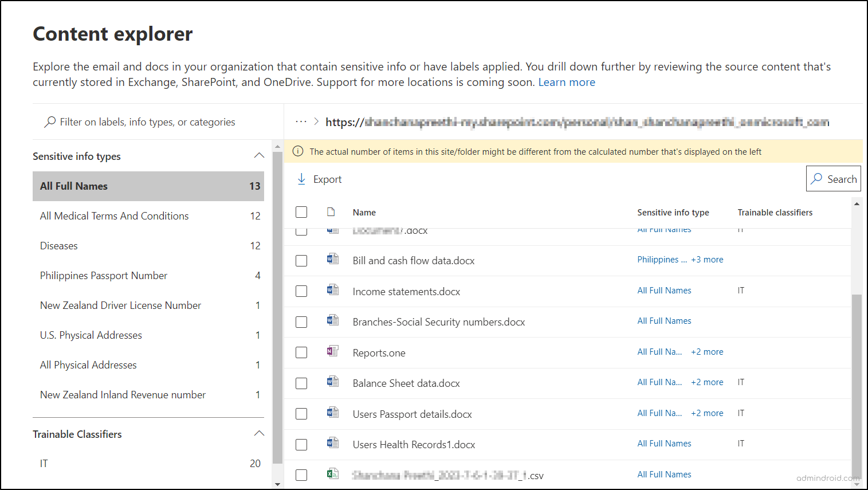Screen dimensions: 868x490
Task: Collapse the Trainable Classifiers section
Action: pos(258,433)
